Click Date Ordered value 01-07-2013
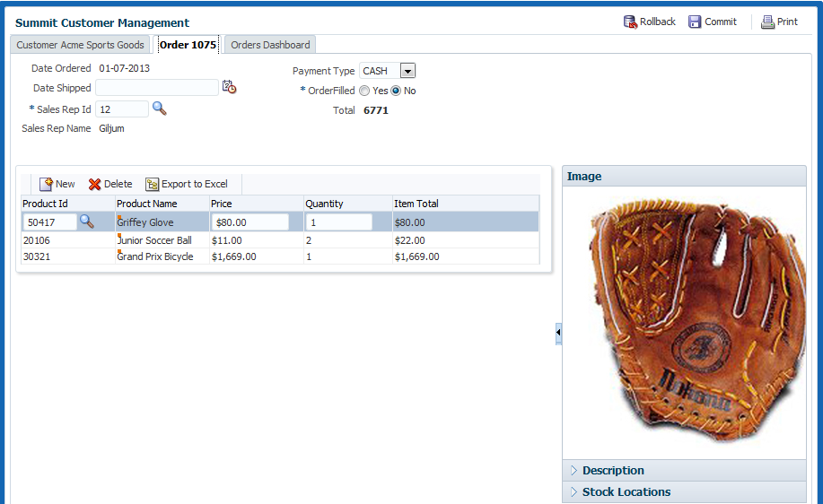 125,68
